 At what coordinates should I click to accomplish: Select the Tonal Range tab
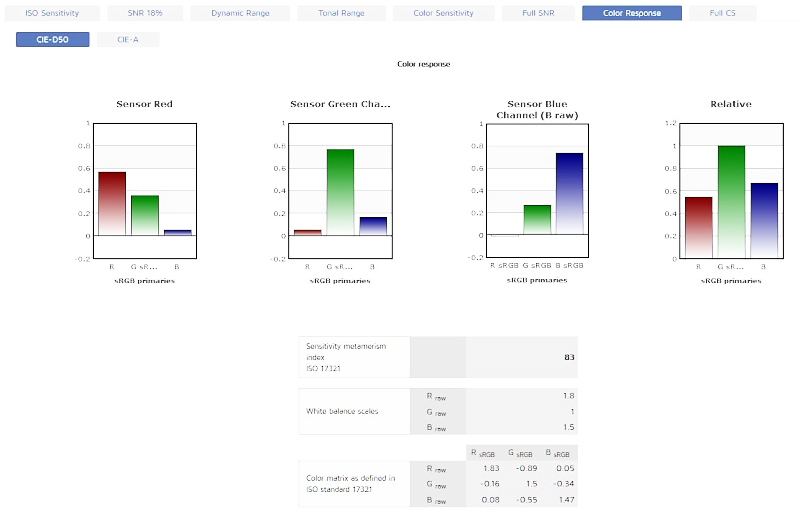coord(341,13)
